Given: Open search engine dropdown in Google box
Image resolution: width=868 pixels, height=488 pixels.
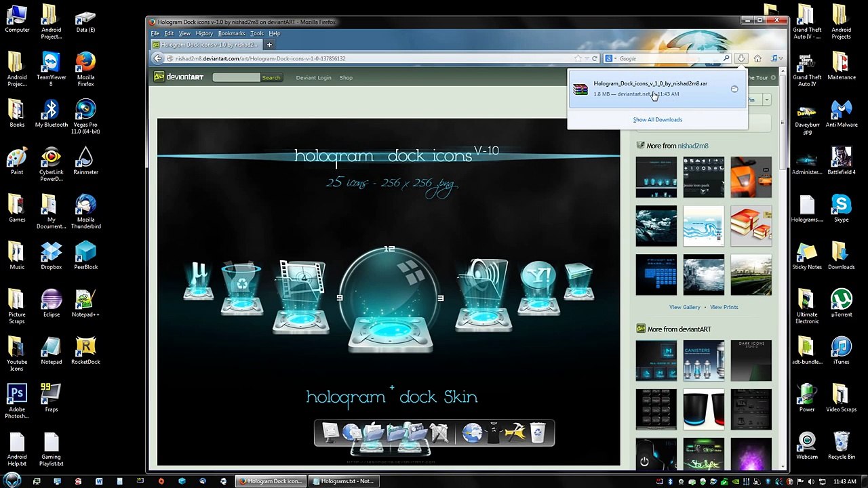Looking at the screenshot, I should click(610, 58).
